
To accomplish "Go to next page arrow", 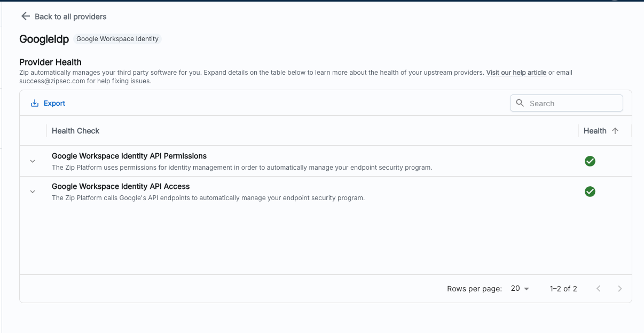I will (619, 289).
